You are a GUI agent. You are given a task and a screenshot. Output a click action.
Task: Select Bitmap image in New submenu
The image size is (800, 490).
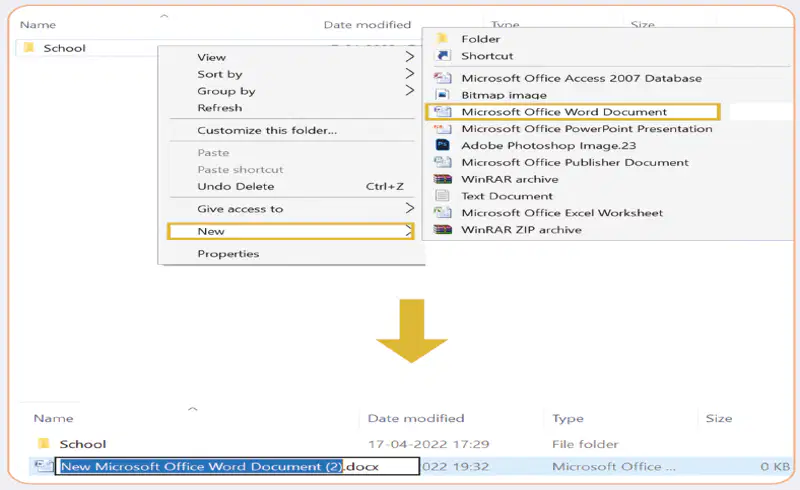point(504,95)
